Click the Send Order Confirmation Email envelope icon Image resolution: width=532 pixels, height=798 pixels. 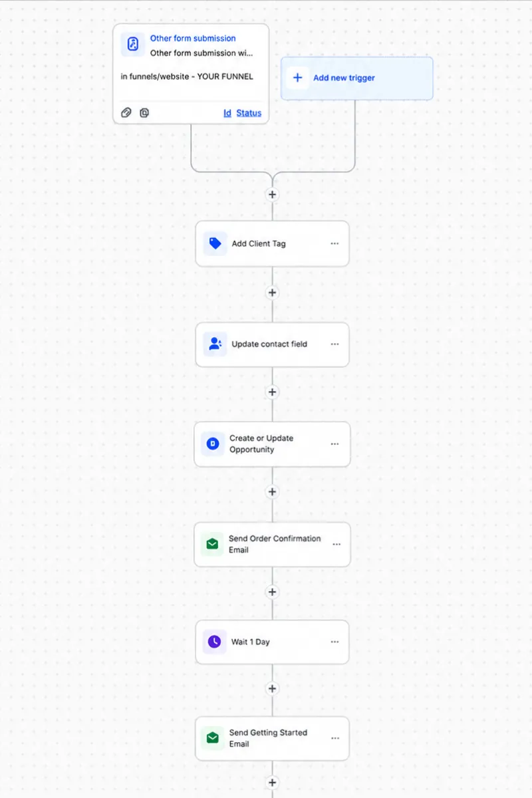212,544
